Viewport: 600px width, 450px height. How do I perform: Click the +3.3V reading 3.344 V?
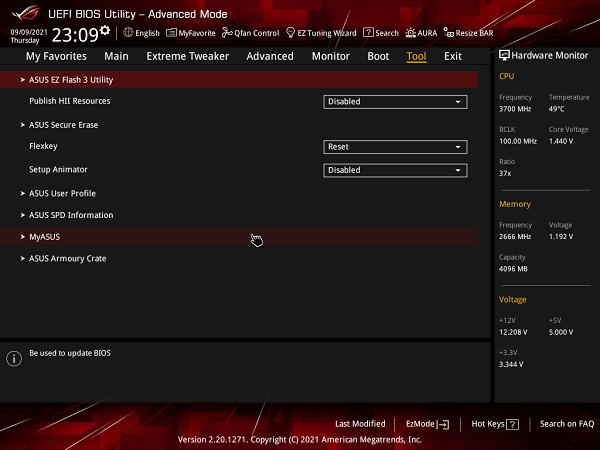tap(511, 364)
